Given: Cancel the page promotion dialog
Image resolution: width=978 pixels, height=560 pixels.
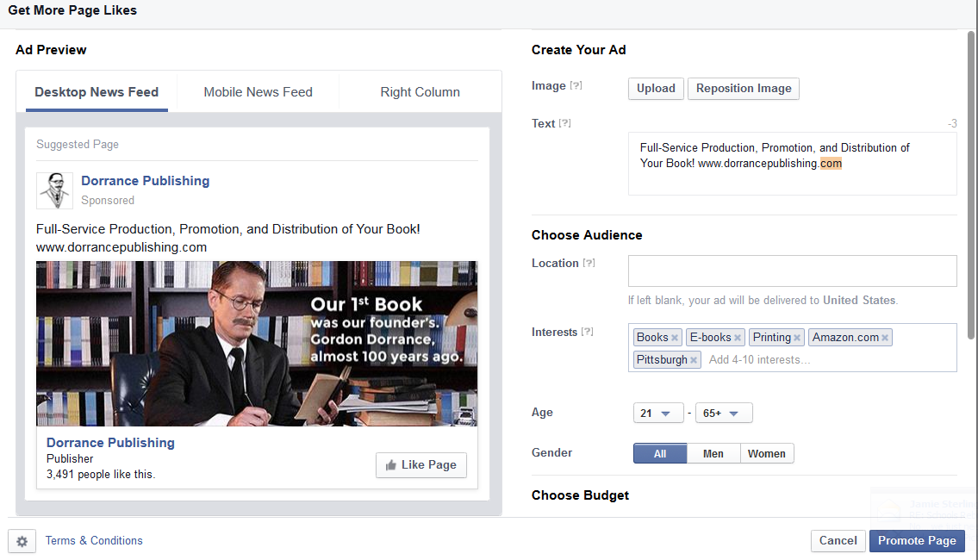Looking at the screenshot, I should (838, 541).
